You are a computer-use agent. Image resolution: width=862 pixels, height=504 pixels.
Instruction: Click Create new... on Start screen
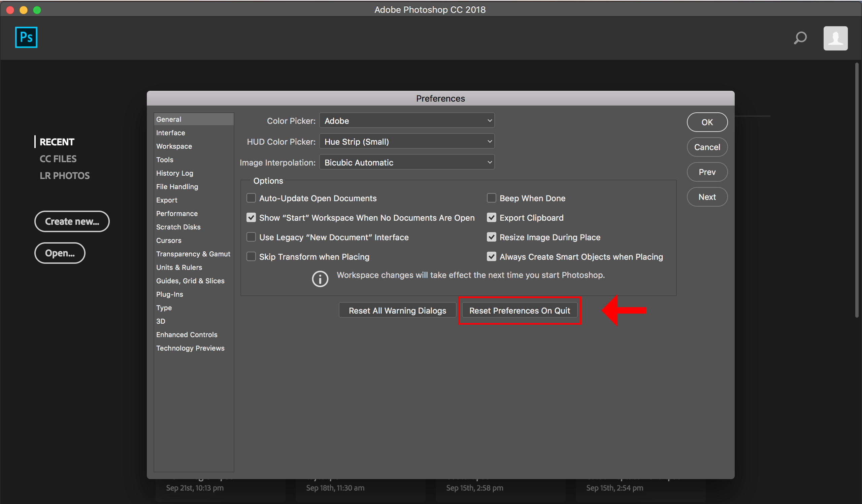(72, 221)
